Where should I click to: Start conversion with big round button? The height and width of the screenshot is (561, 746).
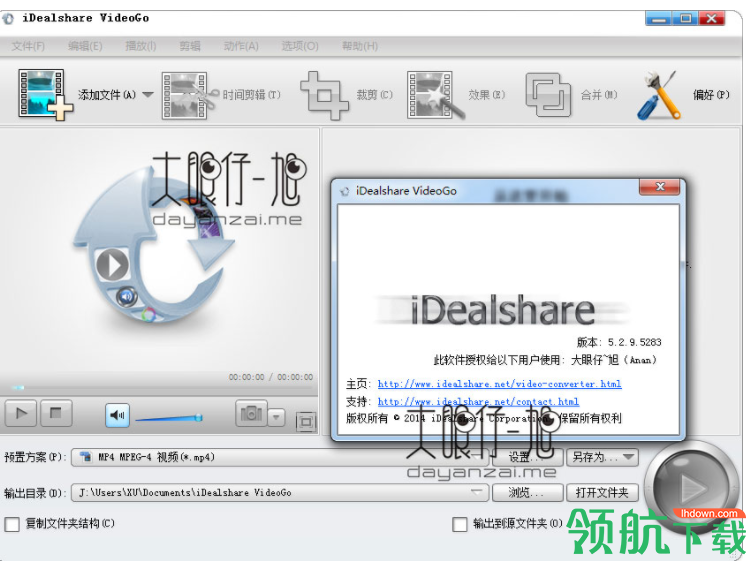693,487
